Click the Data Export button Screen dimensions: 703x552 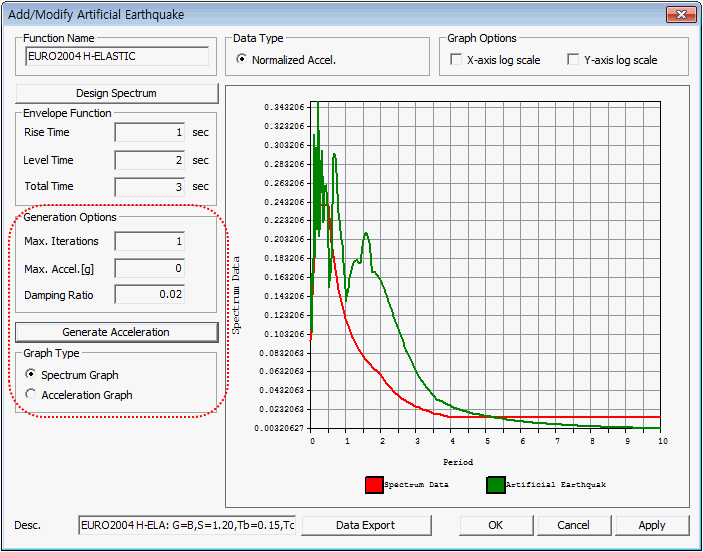click(x=365, y=525)
